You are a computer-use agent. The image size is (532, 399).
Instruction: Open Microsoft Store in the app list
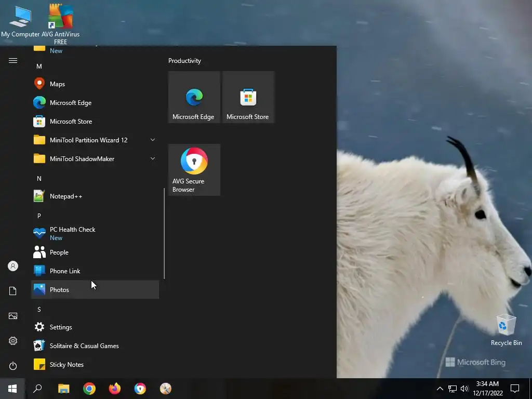95,121
